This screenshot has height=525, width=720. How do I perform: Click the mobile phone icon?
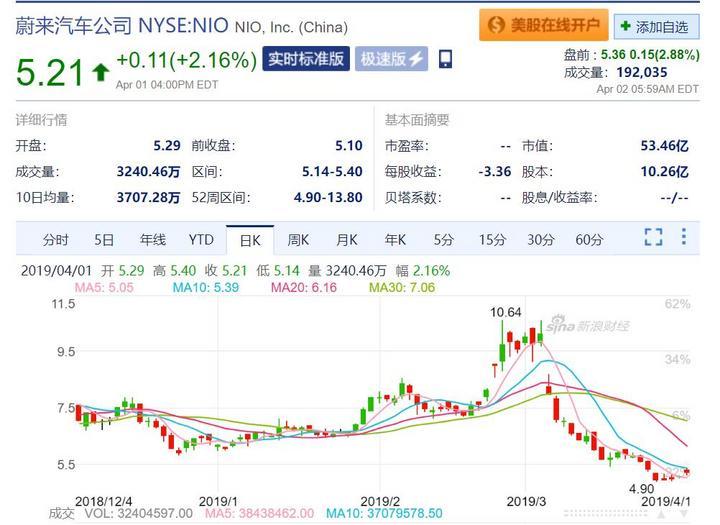(x=445, y=59)
